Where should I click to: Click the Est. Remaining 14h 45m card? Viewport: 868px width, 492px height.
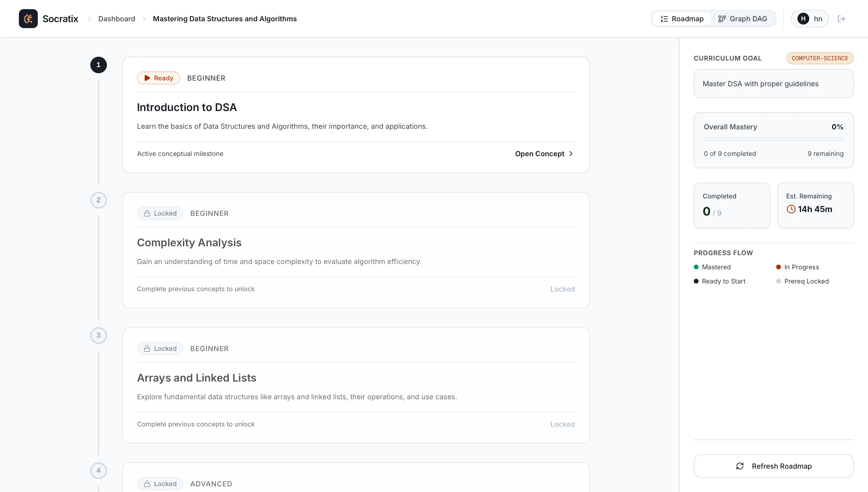[x=815, y=206]
